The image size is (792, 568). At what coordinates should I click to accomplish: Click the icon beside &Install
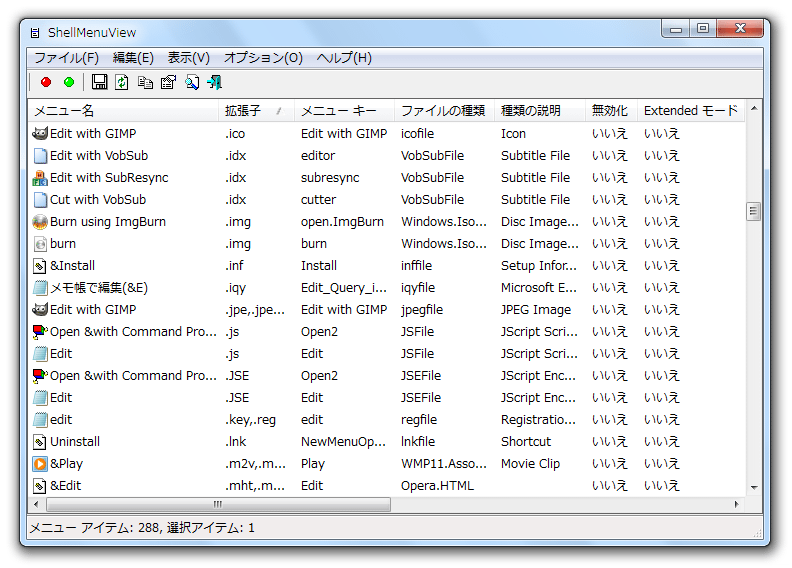pos(40,266)
